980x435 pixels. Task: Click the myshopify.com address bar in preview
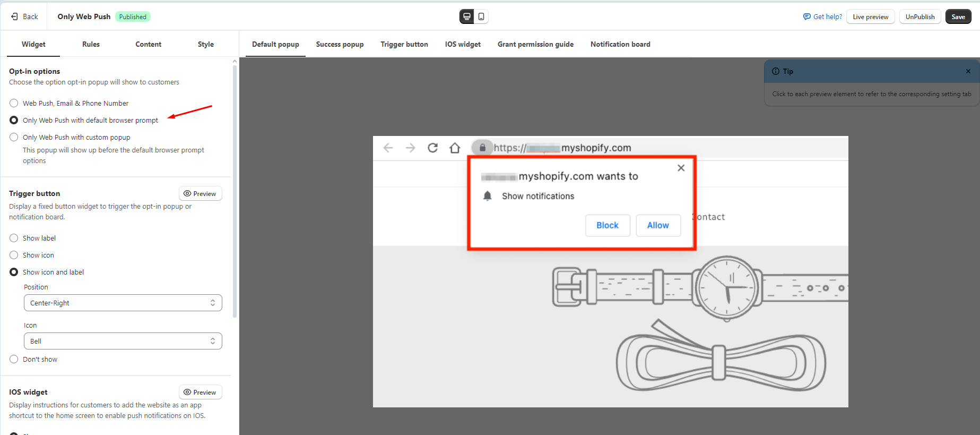click(x=562, y=148)
